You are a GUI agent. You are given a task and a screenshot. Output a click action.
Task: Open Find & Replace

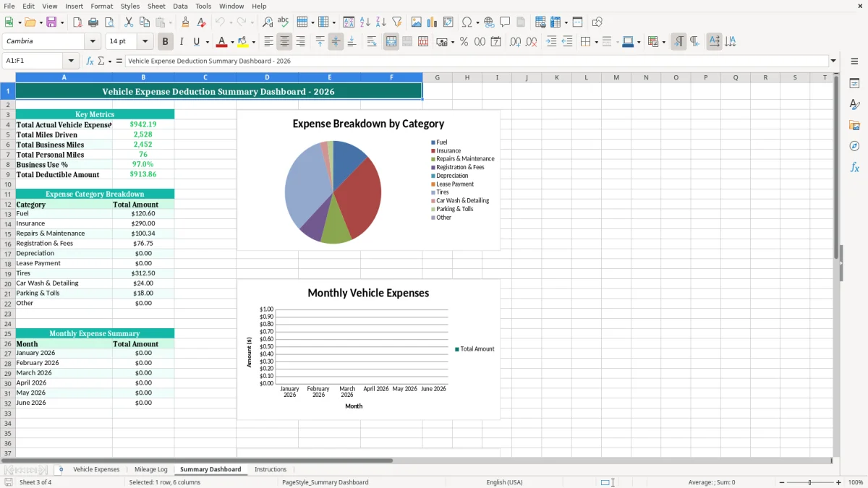click(x=268, y=22)
